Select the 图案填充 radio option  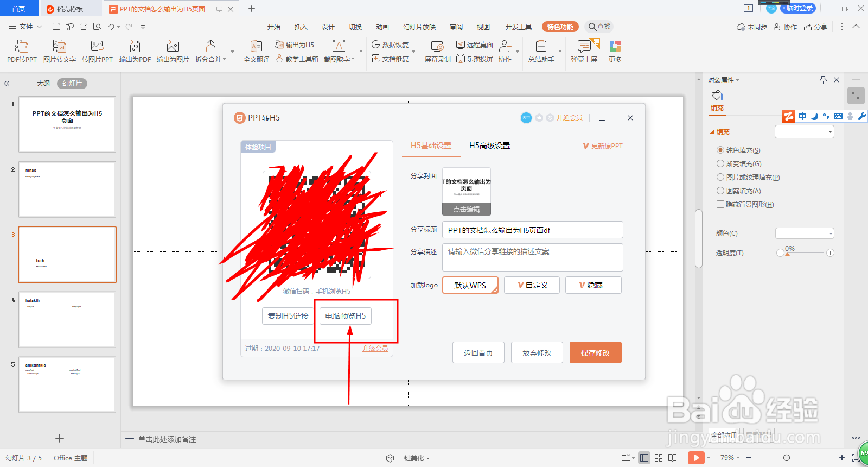[720, 191]
